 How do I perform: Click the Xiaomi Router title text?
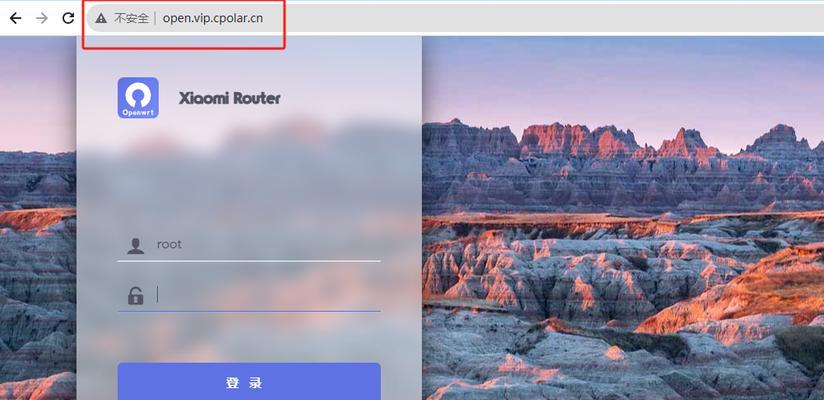pyautogui.click(x=230, y=98)
